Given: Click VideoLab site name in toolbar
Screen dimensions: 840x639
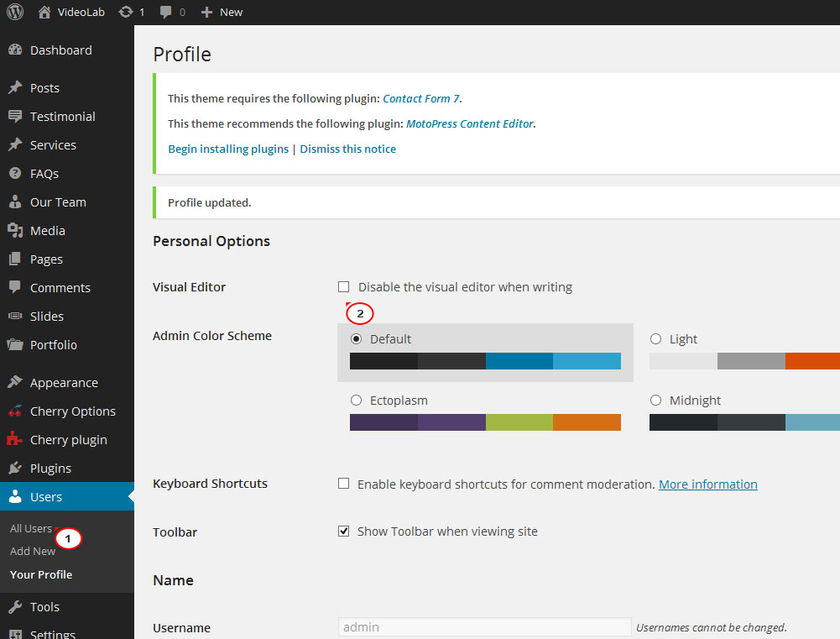Looking at the screenshot, I should tap(81, 13).
